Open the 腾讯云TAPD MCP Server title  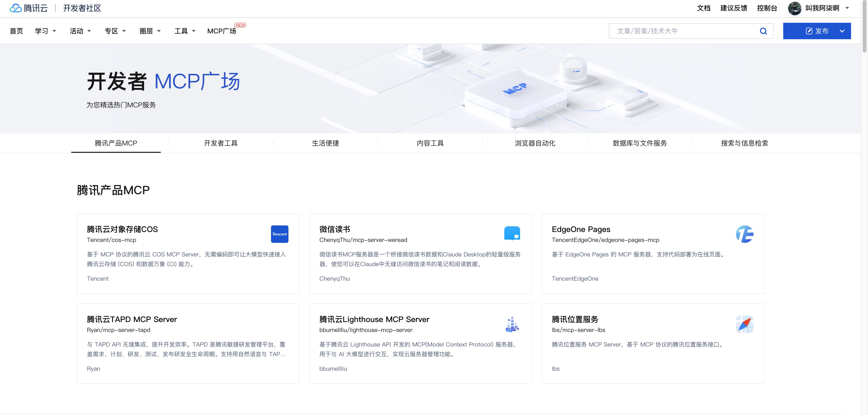point(132,319)
